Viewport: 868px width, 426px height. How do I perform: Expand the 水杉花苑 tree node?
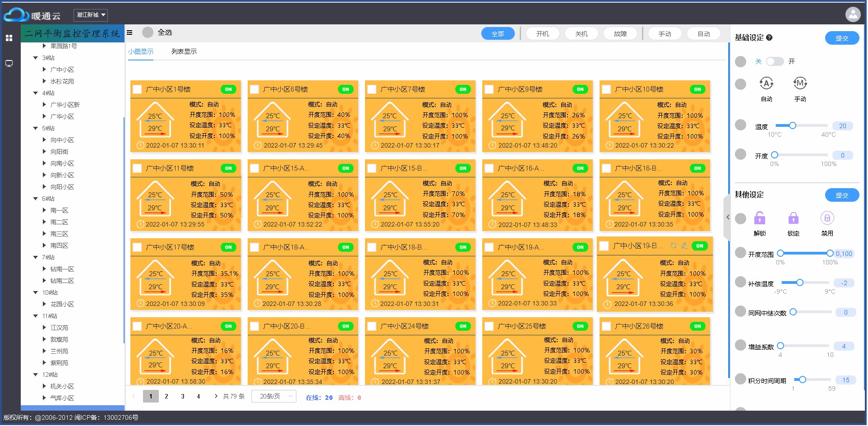[44, 81]
